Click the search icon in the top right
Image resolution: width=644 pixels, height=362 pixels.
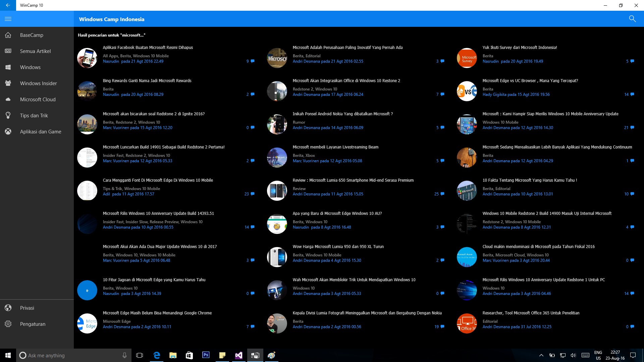pos(633,19)
